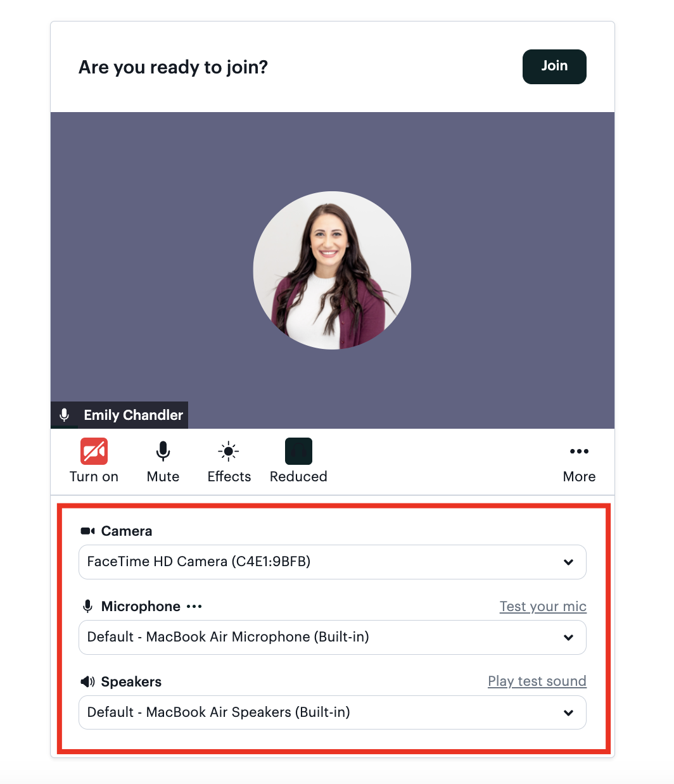Click Test your mic link

[543, 606]
